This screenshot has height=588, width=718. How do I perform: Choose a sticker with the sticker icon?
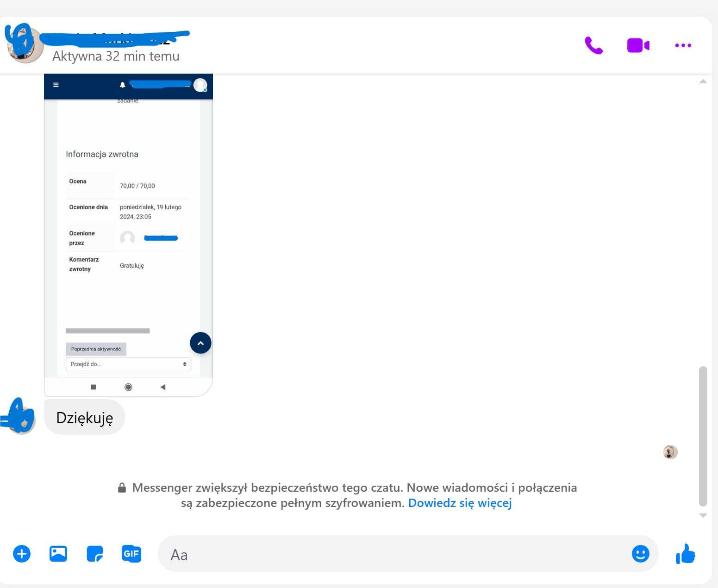pyautogui.click(x=95, y=554)
